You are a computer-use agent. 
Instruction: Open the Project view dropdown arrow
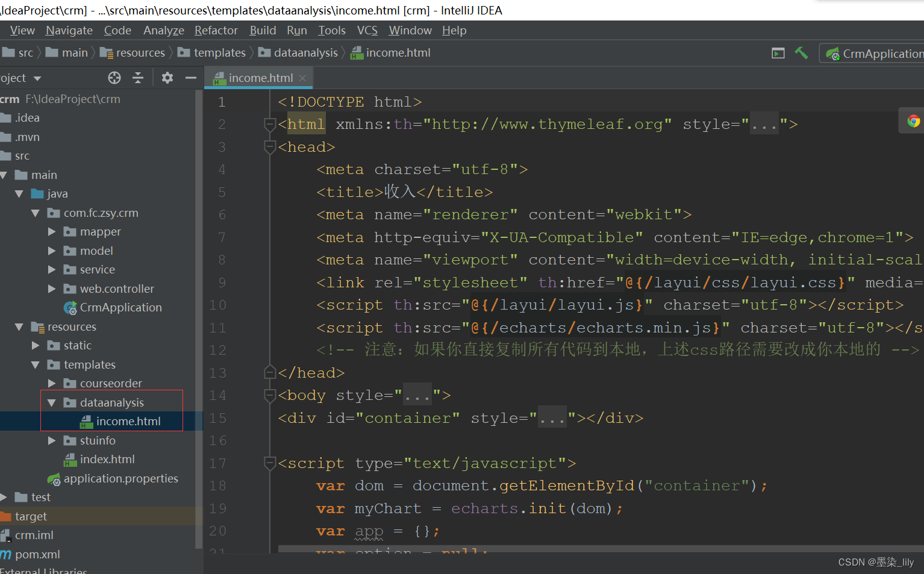coord(37,78)
